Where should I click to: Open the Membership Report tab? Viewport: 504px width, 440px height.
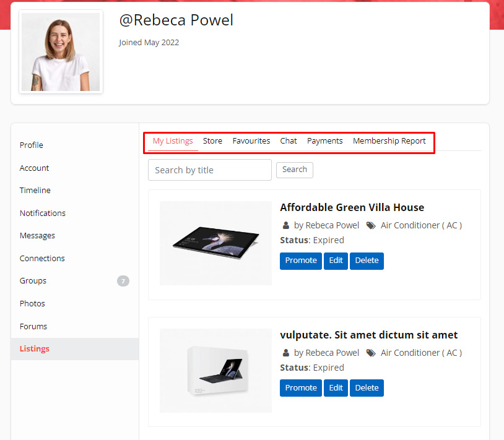[389, 141]
